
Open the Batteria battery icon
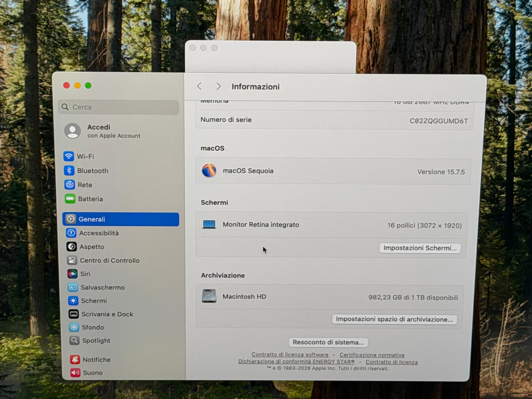pos(70,199)
